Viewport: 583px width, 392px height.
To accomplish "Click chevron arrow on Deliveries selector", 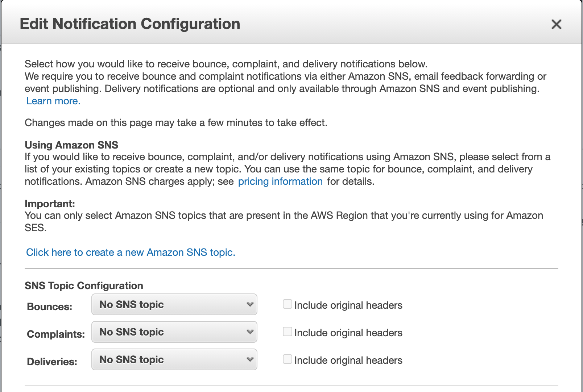I will 250,359.
